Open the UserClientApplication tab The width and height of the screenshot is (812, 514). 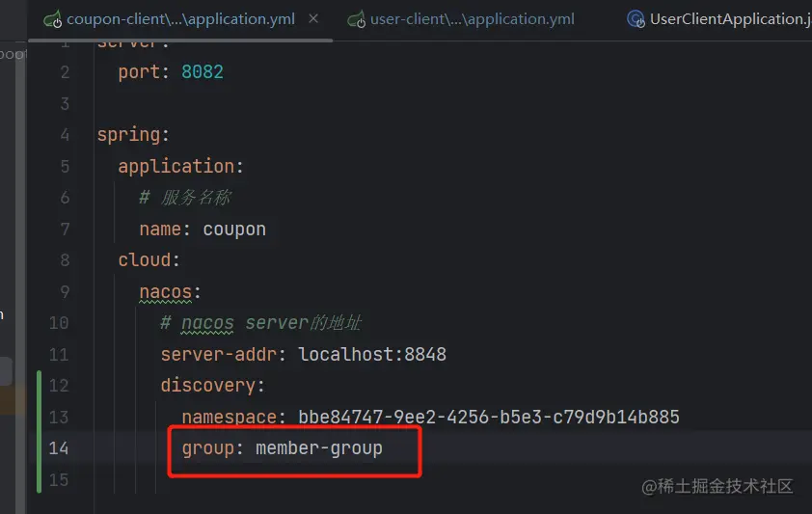(730, 19)
